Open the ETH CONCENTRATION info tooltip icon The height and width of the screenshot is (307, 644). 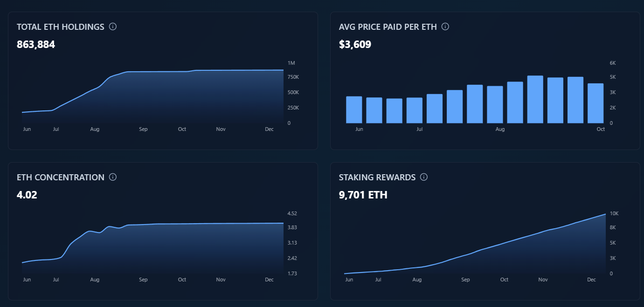click(112, 177)
